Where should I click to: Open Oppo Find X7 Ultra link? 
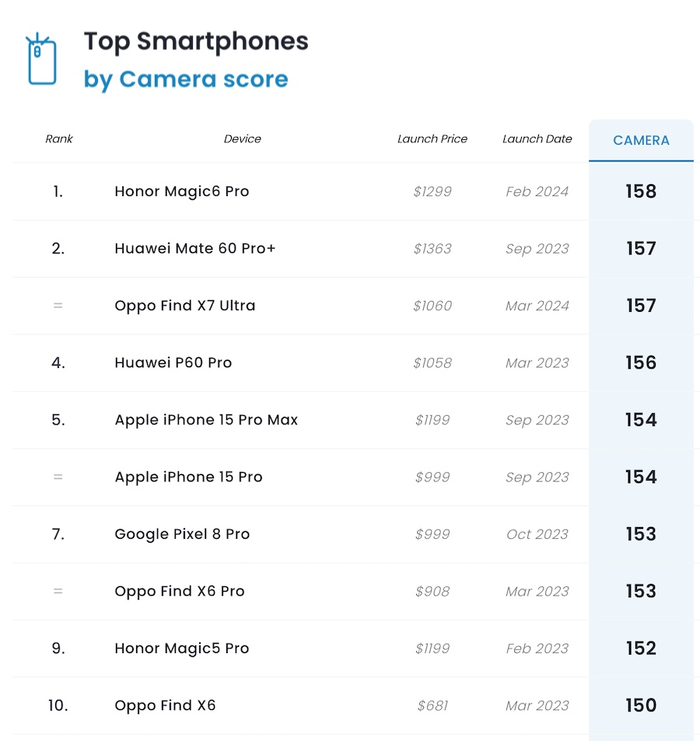(x=185, y=306)
